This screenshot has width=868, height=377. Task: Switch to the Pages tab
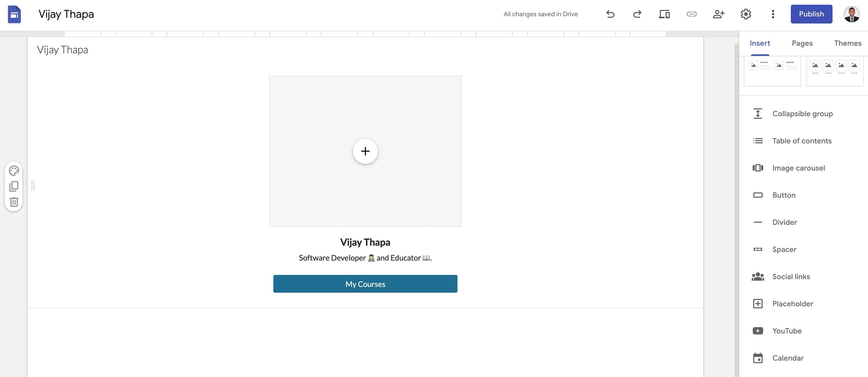[x=802, y=43]
